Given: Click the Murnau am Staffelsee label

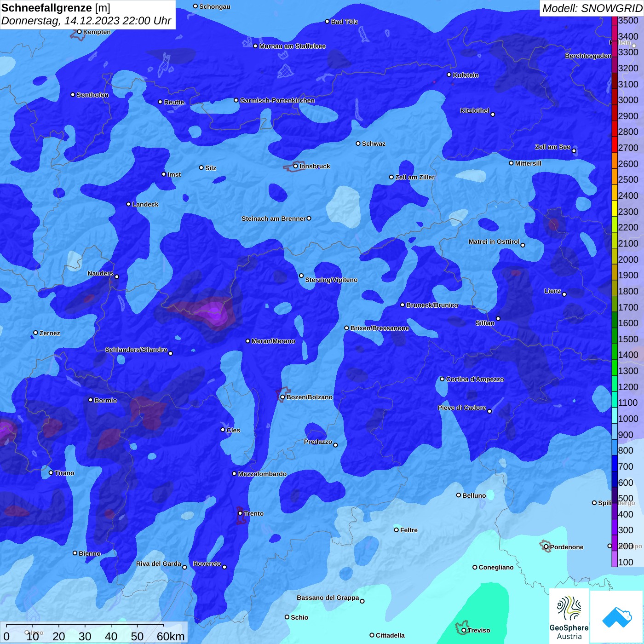Looking at the screenshot, I should pyautogui.click(x=292, y=46).
